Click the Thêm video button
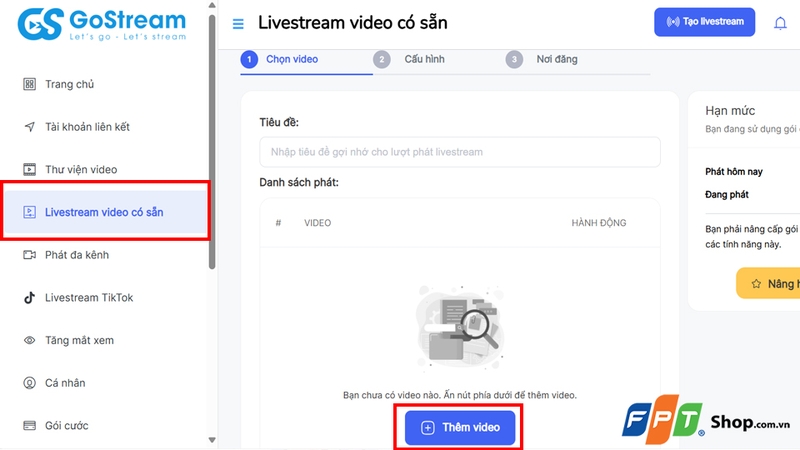The height and width of the screenshot is (450, 800). point(460,428)
